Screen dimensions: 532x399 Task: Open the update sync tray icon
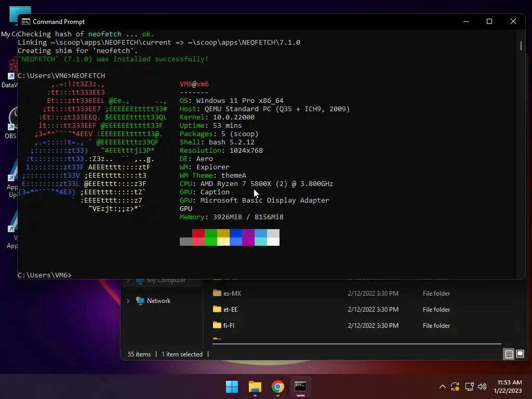tap(455, 387)
